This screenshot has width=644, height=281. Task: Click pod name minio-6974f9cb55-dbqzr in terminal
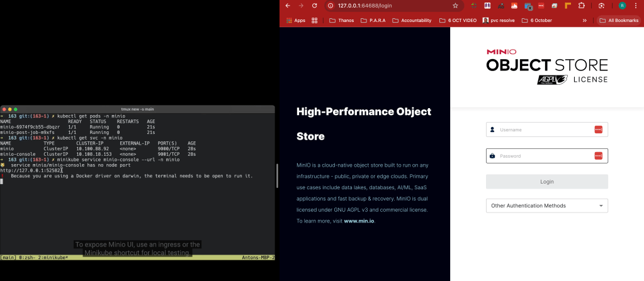click(x=30, y=127)
